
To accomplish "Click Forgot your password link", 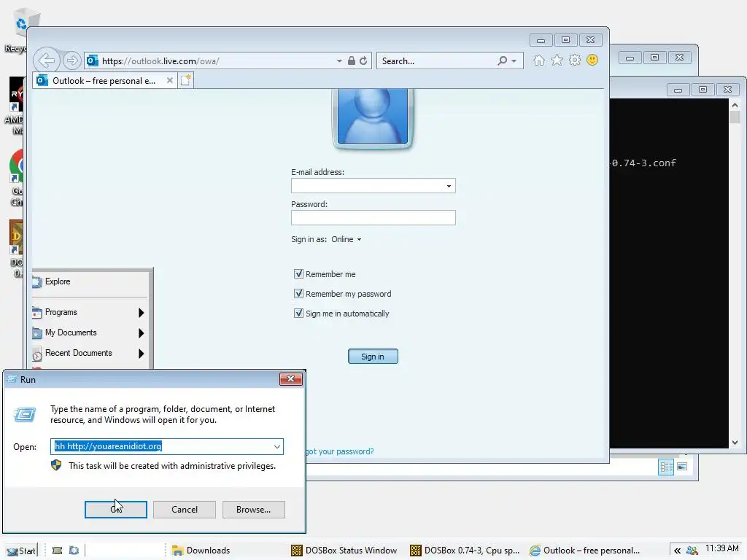I will click(x=340, y=451).
